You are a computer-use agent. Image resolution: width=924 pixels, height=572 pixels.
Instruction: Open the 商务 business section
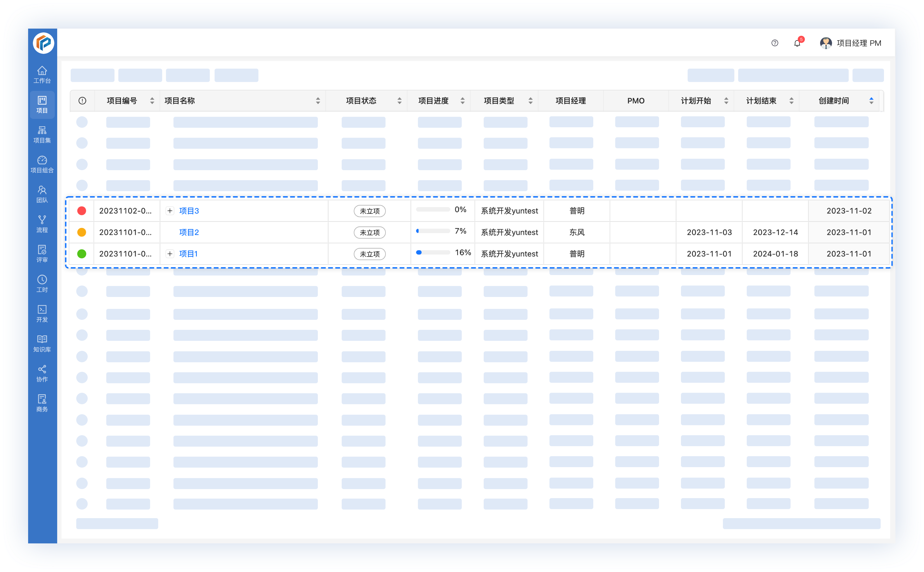pos(42,403)
